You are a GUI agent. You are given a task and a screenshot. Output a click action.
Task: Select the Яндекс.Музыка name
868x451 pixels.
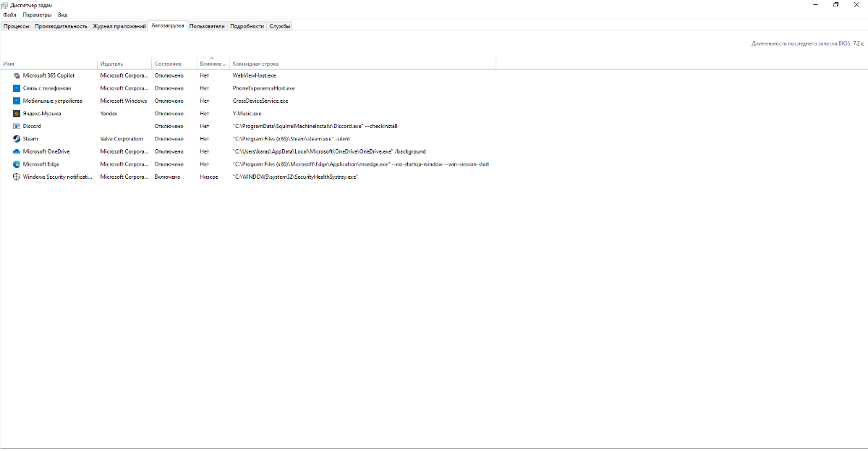pyautogui.click(x=42, y=114)
